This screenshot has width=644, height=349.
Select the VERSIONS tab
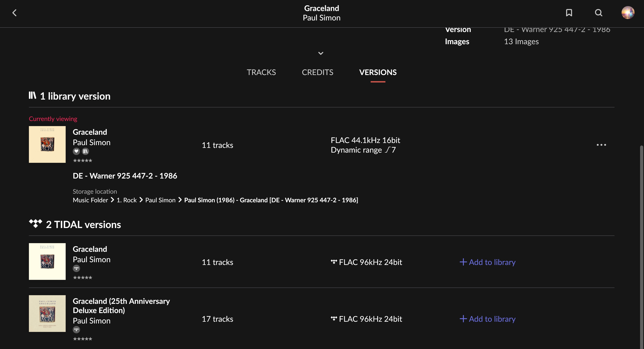[x=378, y=72]
